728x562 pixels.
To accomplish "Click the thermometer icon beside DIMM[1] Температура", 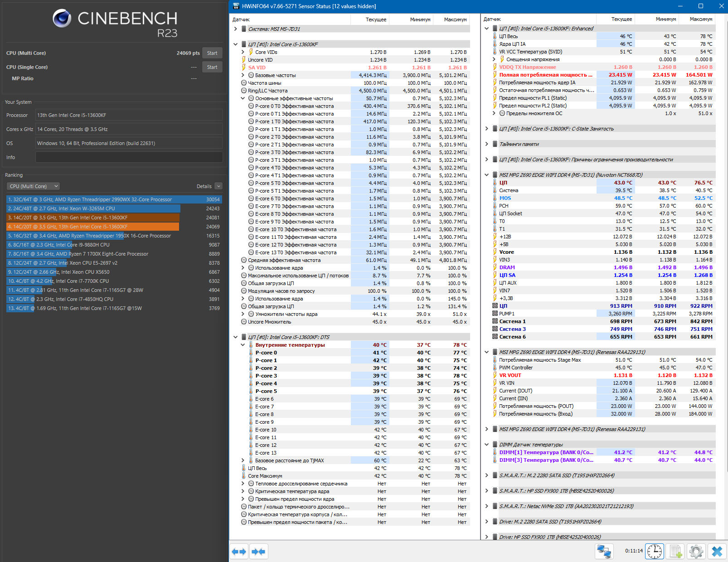I will (x=495, y=452).
